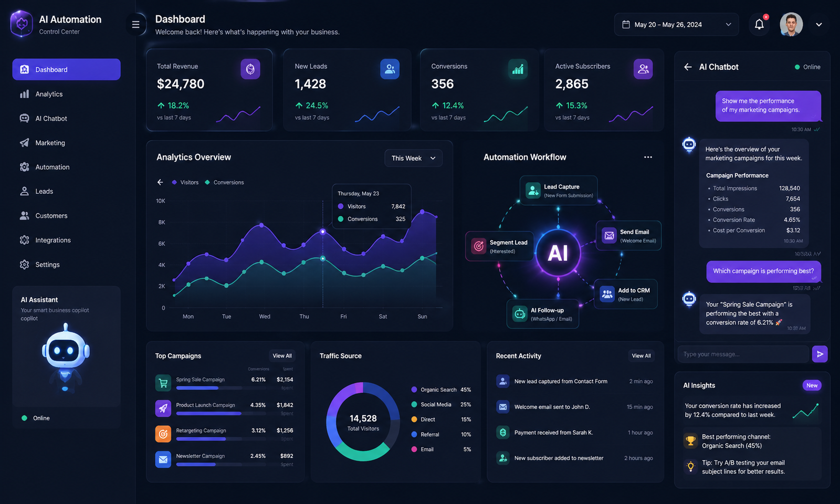This screenshot has width=840, height=504.
Task: Open the This Week dropdown
Action: coord(413,157)
